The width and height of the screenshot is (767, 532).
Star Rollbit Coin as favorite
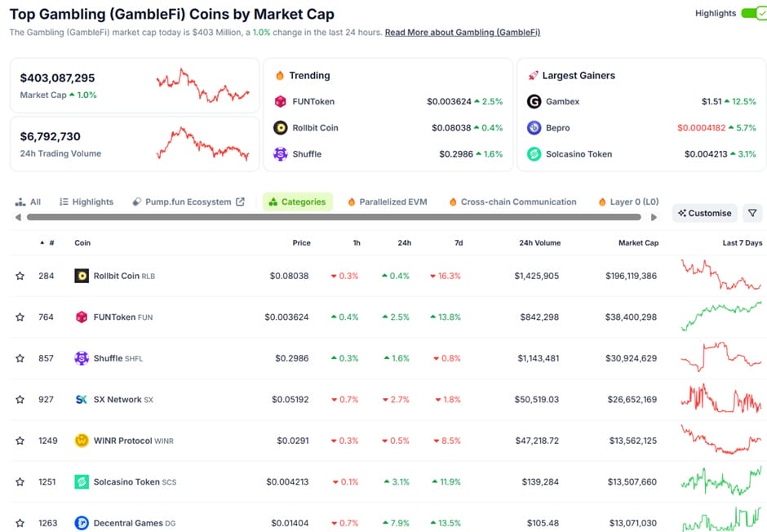pos(20,276)
